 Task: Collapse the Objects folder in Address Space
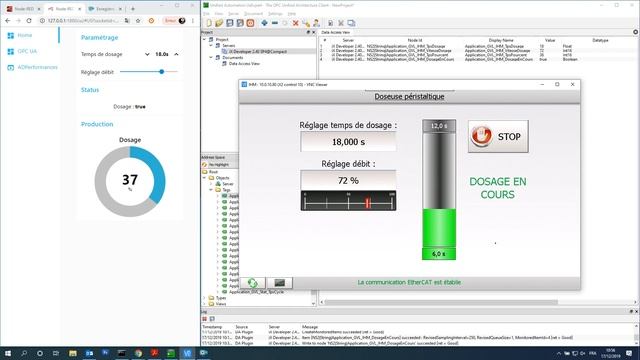[x=205, y=178]
